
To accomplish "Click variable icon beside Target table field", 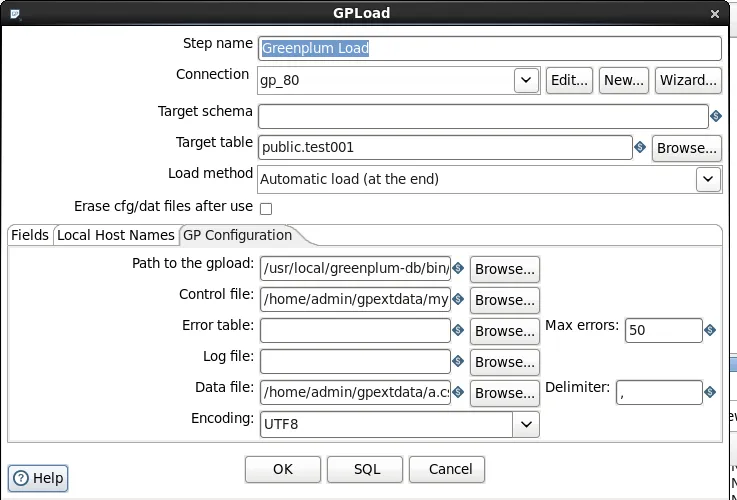I will [x=639, y=148].
